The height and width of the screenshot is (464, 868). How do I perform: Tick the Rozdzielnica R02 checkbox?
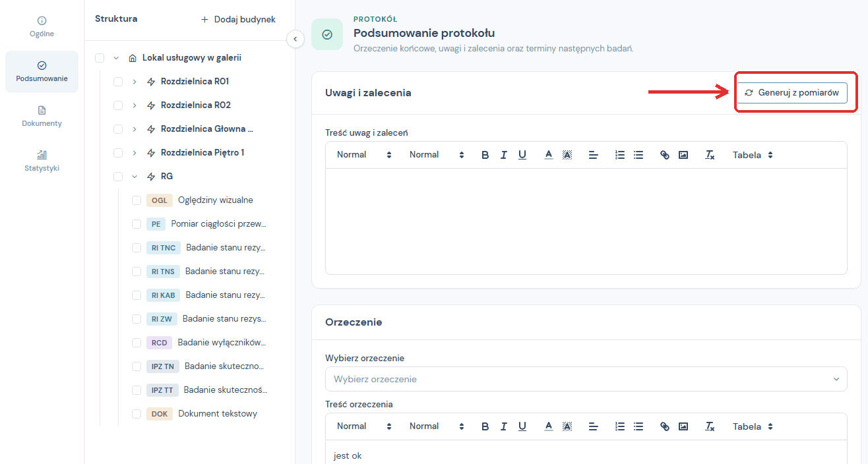pos(118,105)
